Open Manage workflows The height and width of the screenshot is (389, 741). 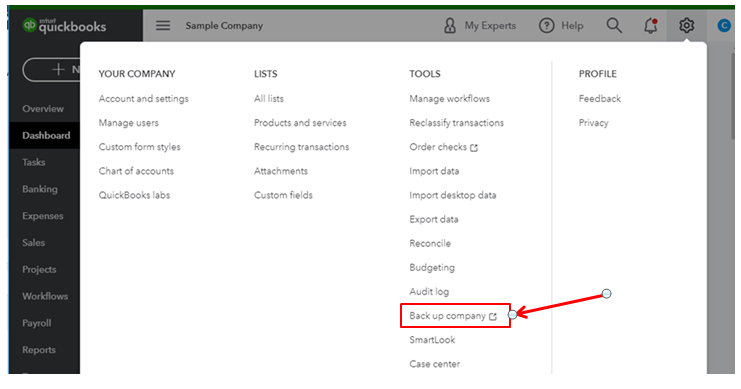pos(449,98)
